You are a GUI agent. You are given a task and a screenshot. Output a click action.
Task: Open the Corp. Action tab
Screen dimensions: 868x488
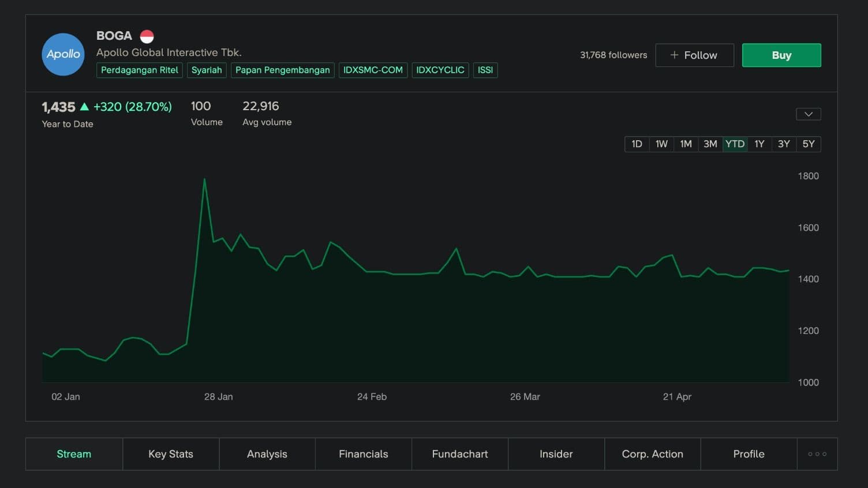point(653,454)
